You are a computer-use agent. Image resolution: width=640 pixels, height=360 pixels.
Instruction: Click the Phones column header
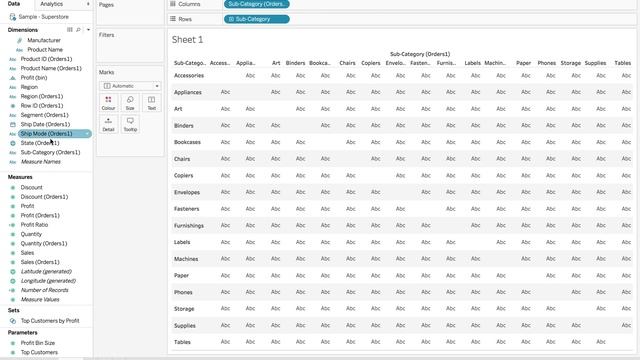click(547, 63)
